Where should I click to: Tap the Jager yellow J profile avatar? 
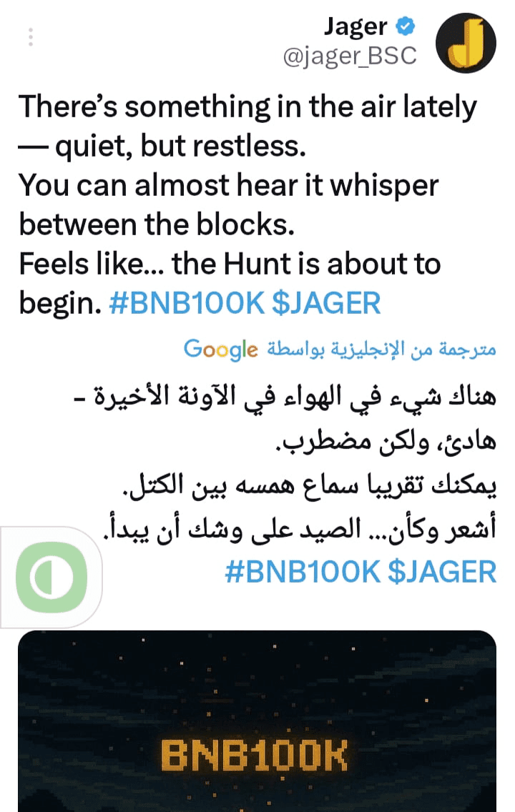point(466,43)
